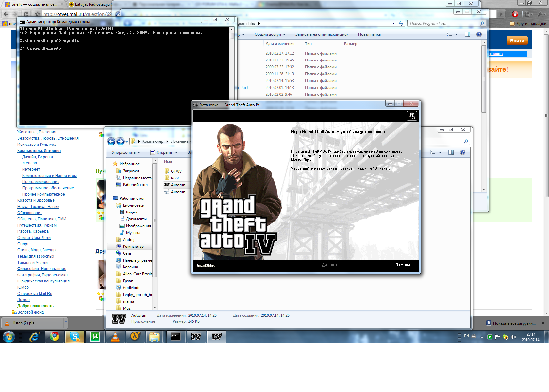
Task: Click the Показать все загрузки link
Action: pyautogui.click(x=514, y=323)
